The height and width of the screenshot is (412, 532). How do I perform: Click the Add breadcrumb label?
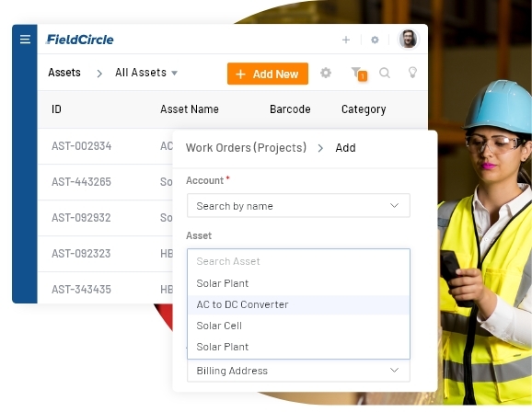[x=345, y=148]
